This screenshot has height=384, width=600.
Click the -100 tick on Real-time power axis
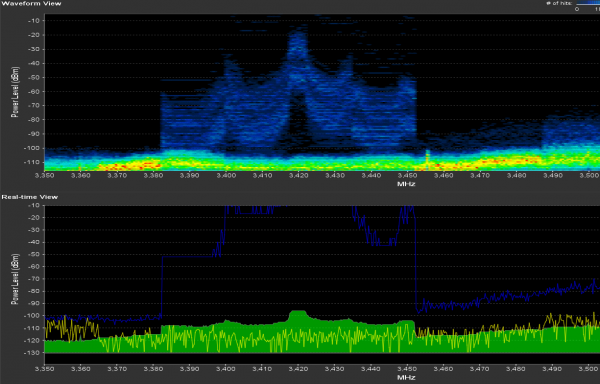click(x=32, y=316)
